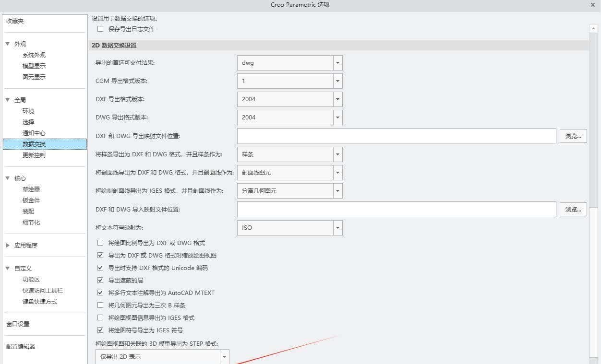Click the 图元显示 icon

[x=34, y=77]
